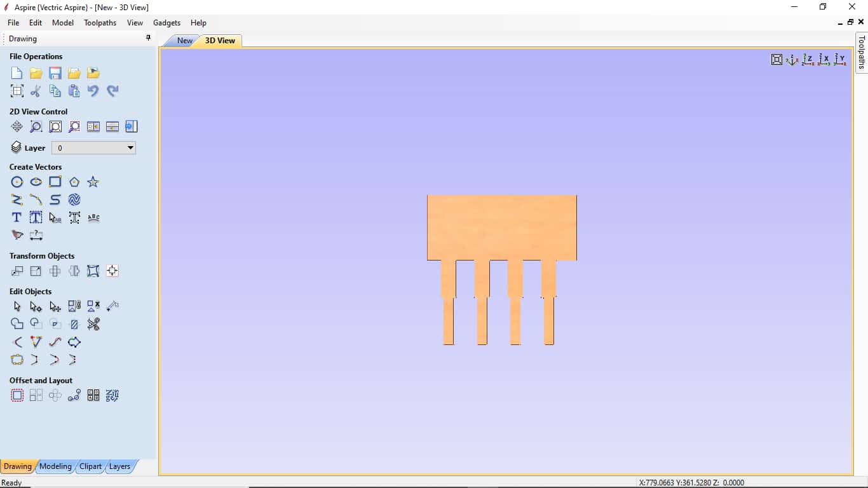Draw Star vector tool
The height and width of the screenshot is (488, 868).
point(93,182)
